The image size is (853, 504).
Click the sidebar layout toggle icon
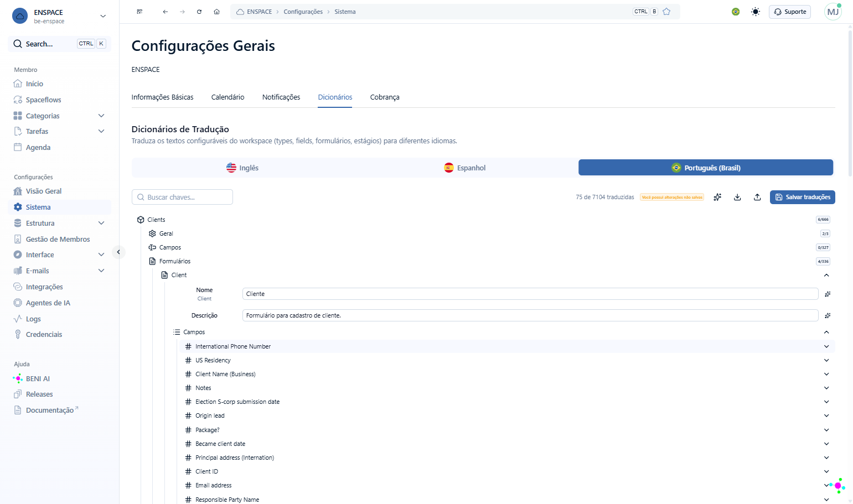139,12
